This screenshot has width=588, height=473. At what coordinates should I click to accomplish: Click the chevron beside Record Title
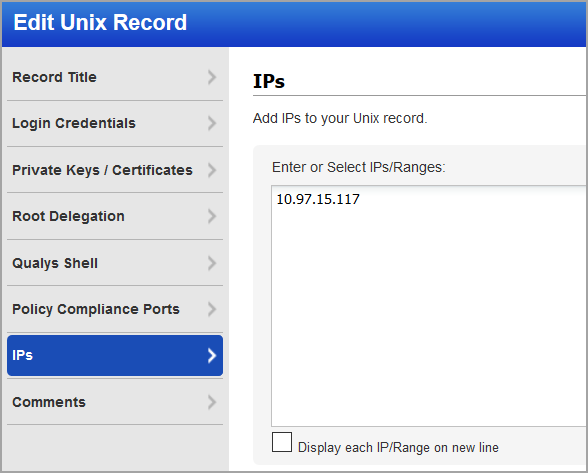click(x=212, y=77)
